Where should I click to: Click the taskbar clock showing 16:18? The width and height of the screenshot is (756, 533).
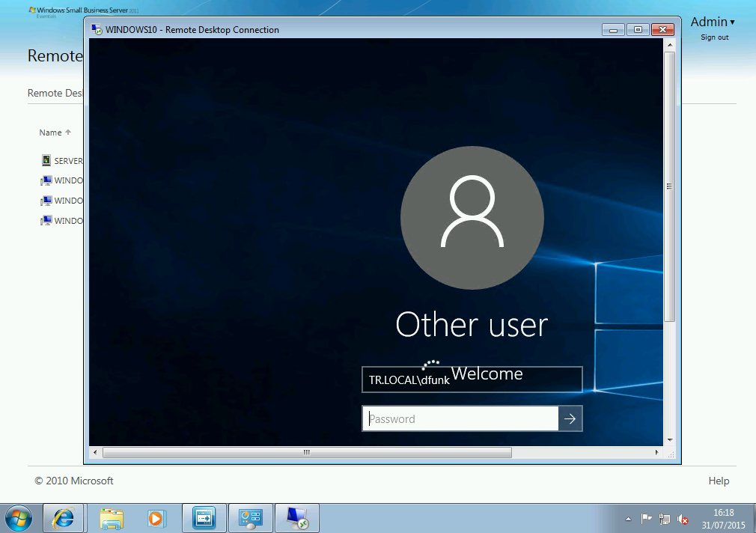(723, 518)
